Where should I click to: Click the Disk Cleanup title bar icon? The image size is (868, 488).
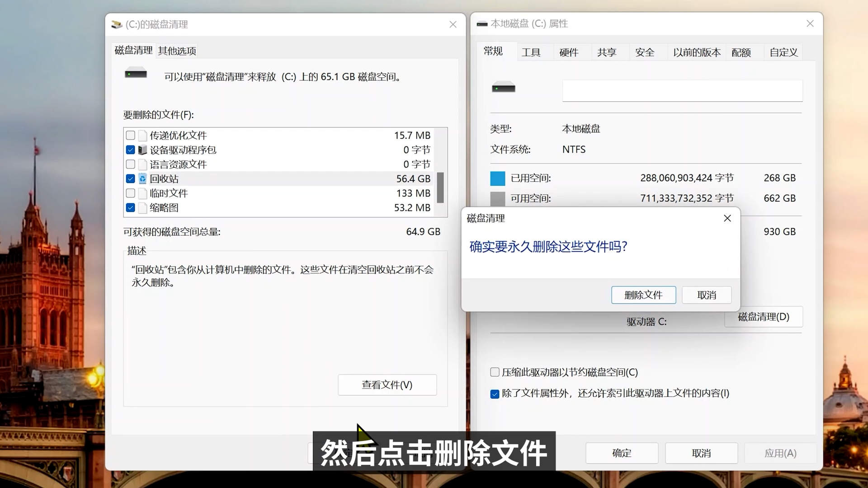tap(117, 24)
